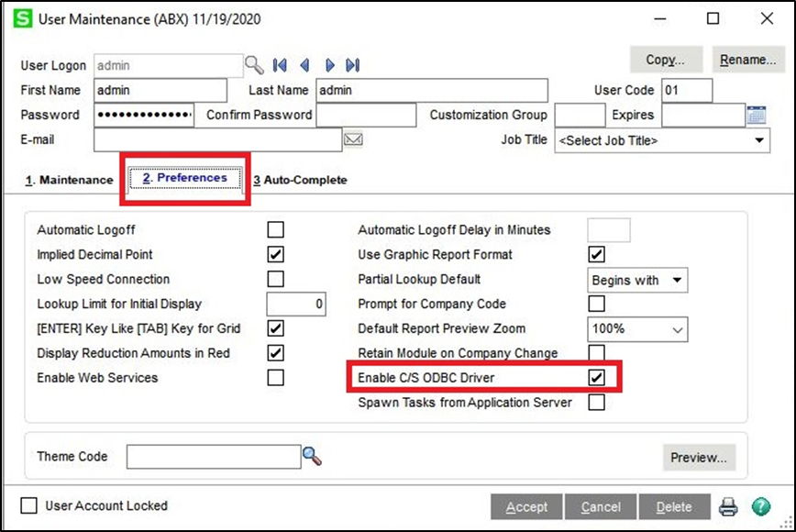Click the Lookup Limit for Initial Display field

[296, 304]
